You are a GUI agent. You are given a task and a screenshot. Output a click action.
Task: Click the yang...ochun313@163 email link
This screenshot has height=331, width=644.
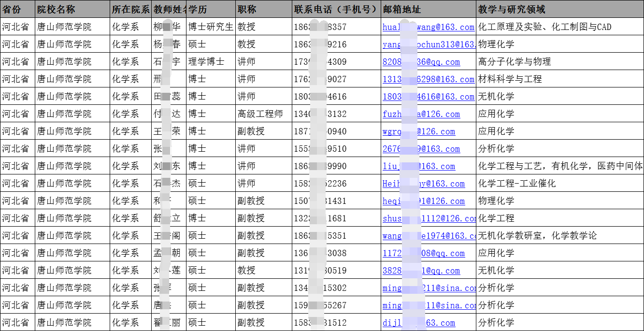tap(428, 44)
